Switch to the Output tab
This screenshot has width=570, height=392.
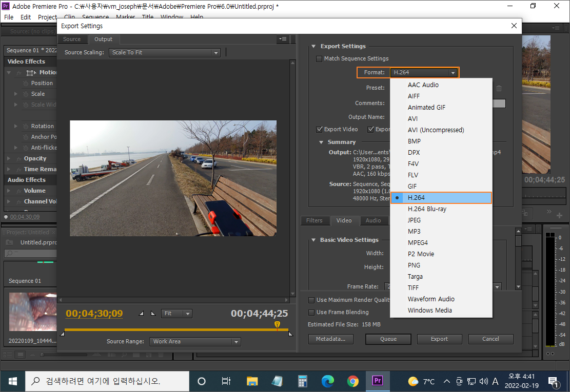[104, 39]
